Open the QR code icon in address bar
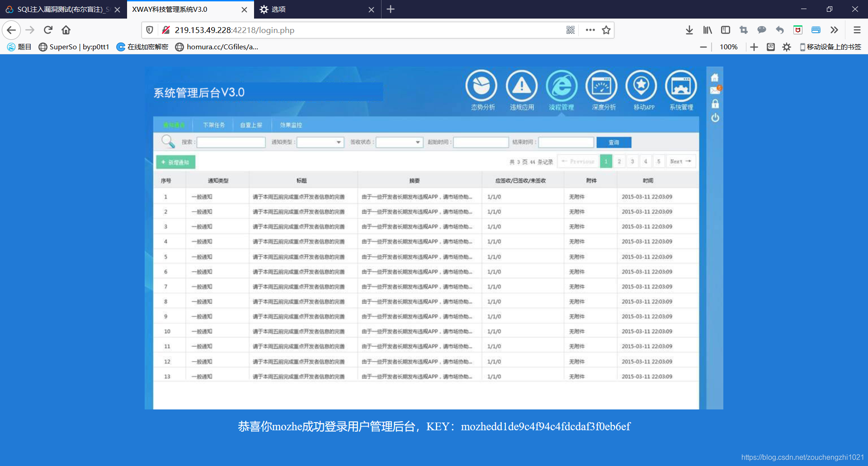The image size is (868, 466). [571, 30]
